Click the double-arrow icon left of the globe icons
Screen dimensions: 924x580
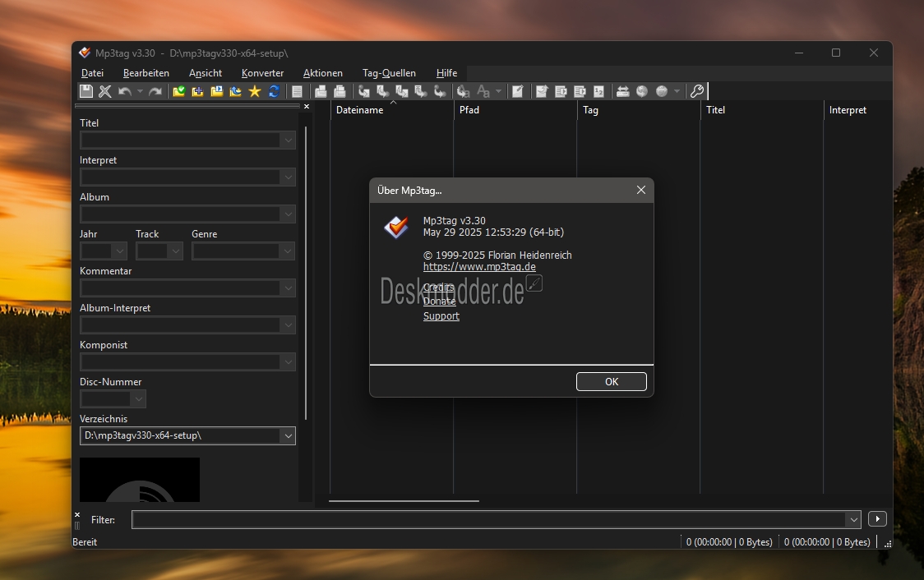[x=622, y=91]
